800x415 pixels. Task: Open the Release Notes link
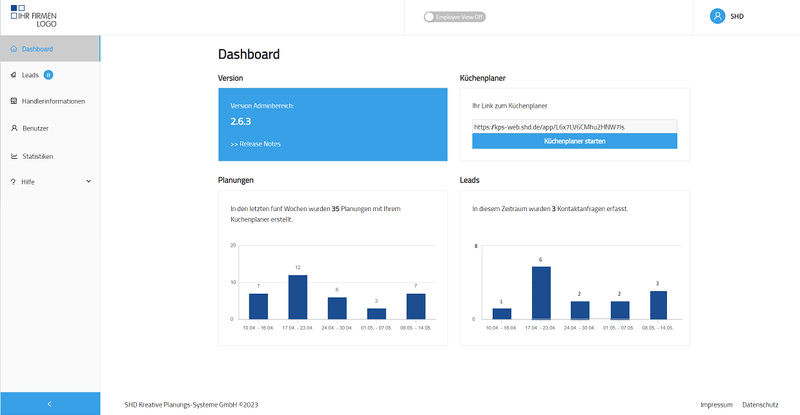point(255,144)
